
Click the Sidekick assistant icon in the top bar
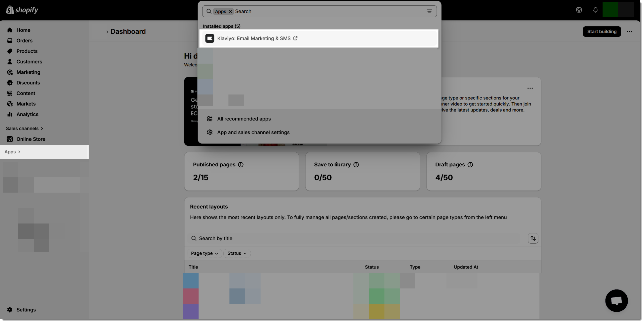[579, 10]
